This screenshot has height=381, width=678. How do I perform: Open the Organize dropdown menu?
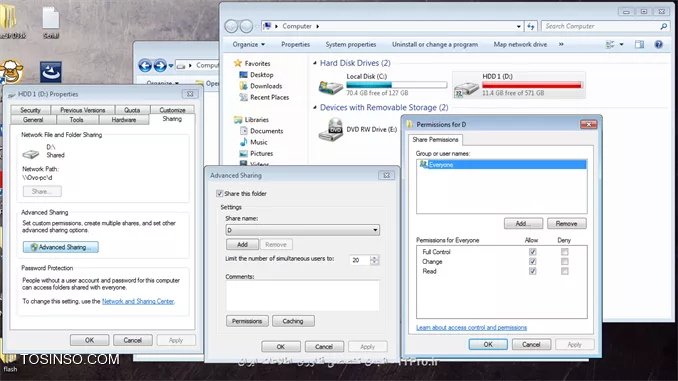point(249,44)
